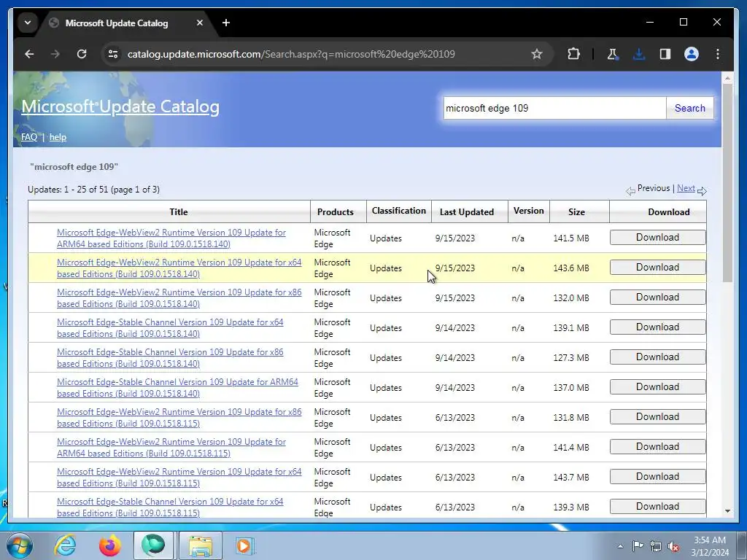This screenshot has height=560, width=747.
Task: Open the FAQ link
Action: tap(29, 137)
